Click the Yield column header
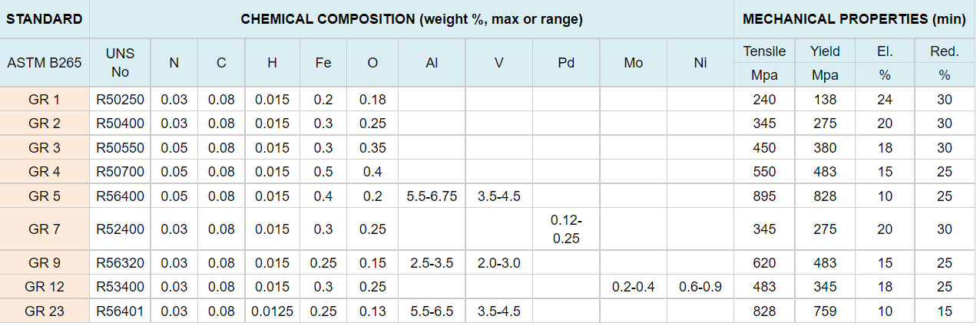 [825, 51]
